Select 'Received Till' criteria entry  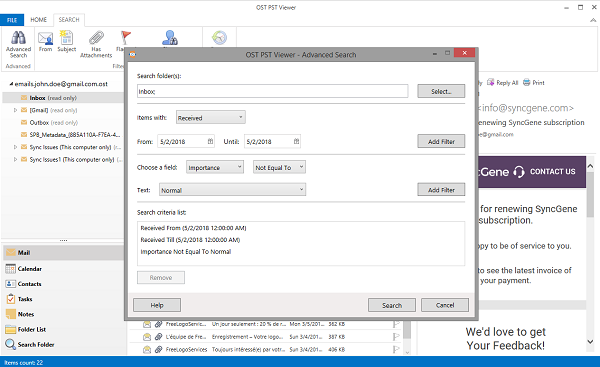(190, 240)
